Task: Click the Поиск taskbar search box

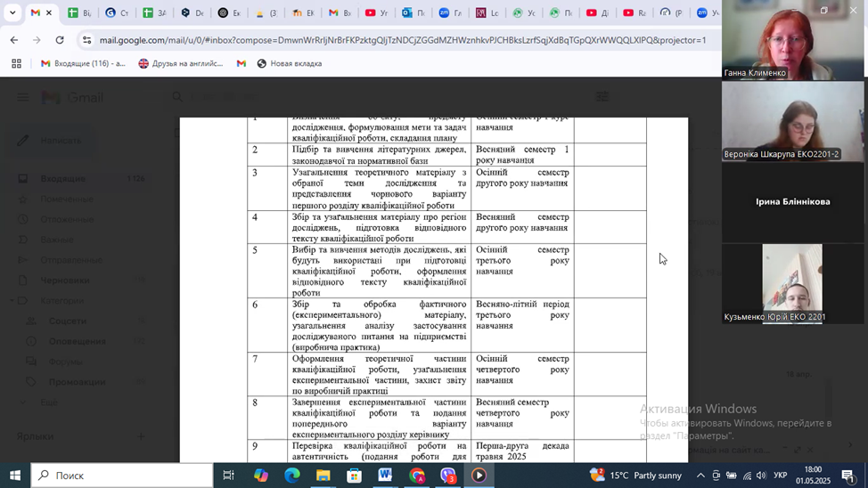Action: point(122,476)
